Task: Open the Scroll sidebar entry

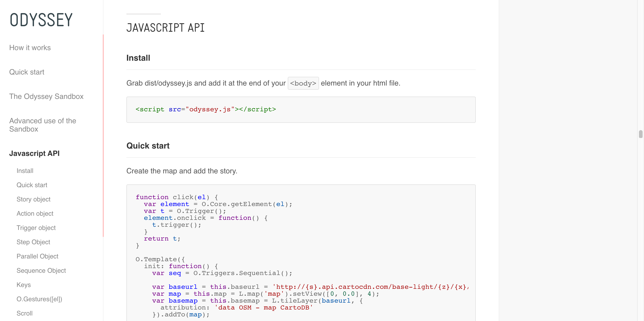Action: coord(25,313)
